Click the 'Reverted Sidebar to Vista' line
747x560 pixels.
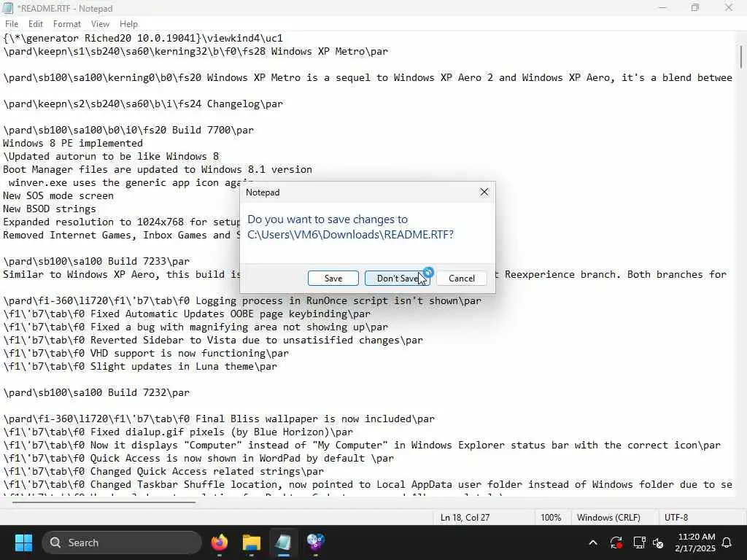pyautogui.click(x=213, y=341)
